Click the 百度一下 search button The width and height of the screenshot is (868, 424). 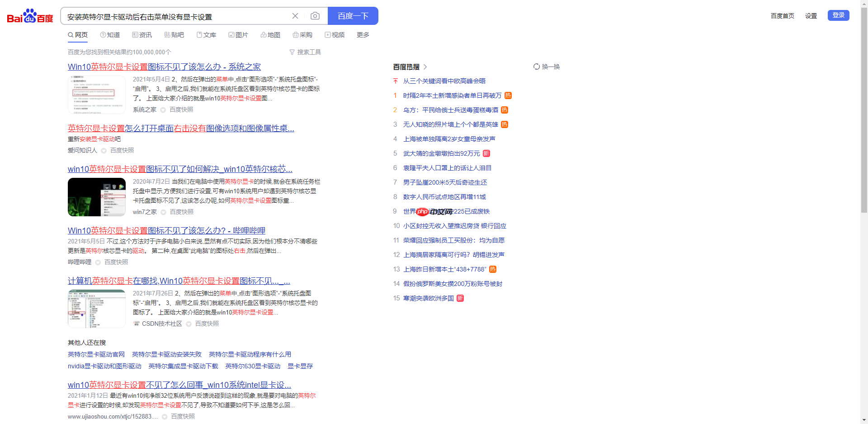click(x=353, y=15)
